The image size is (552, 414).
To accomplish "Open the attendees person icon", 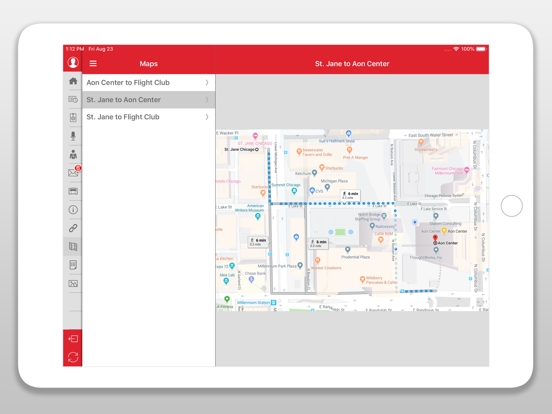I will (x=73, y=154).
